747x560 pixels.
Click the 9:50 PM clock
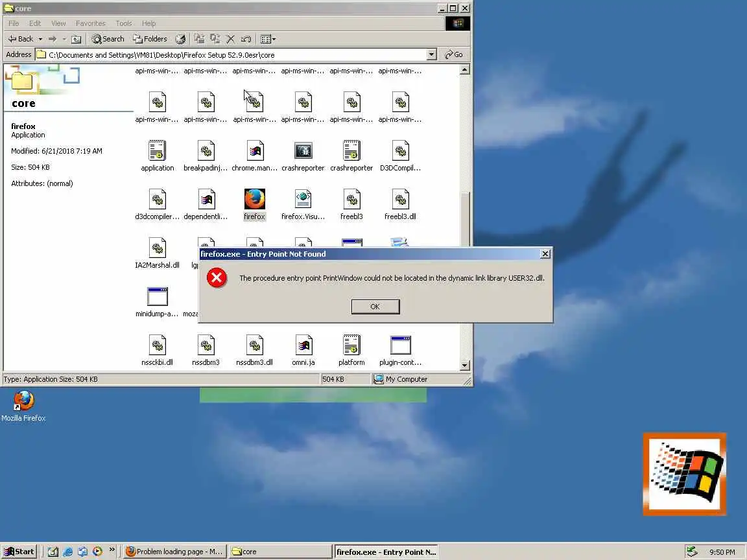click(722, 552)
